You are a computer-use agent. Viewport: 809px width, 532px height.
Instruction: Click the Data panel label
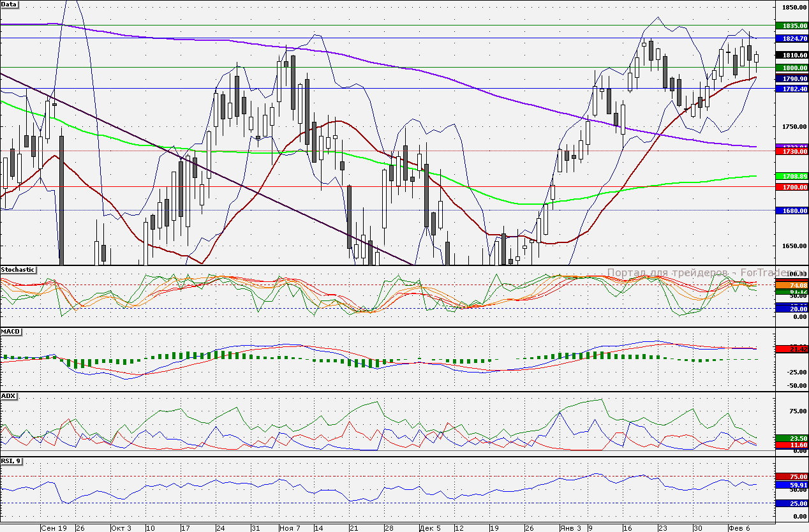[x=10, y=4]
